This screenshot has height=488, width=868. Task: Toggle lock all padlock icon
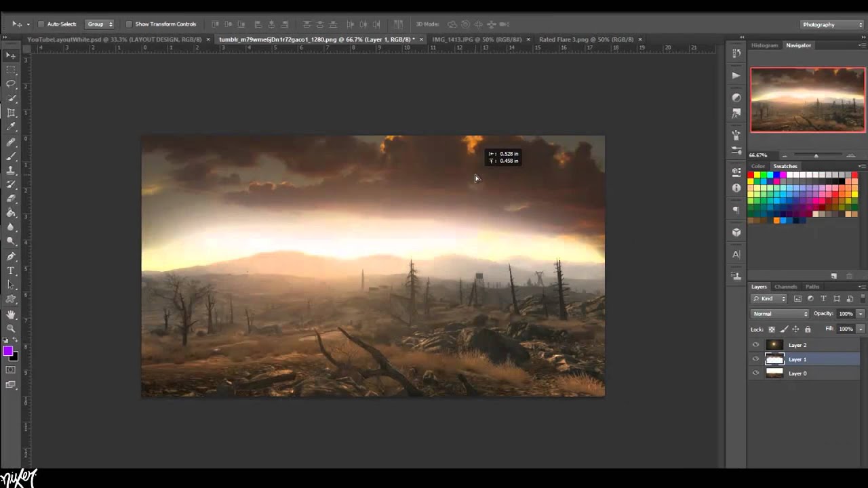tap(808, 329)
